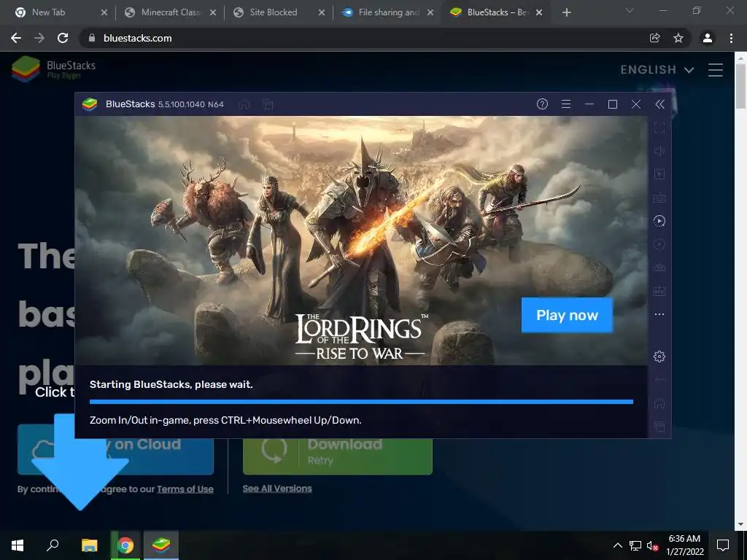The width and height of the screenshot is (747, 560).
Task: Click the BlueStacks logo on the website
Action: tap(53, 69)
